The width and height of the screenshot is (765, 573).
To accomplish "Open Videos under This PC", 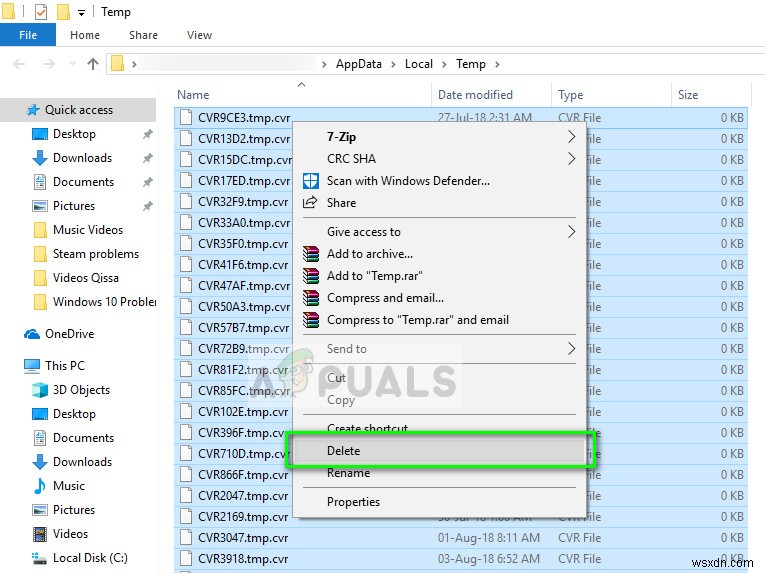I will (x=70, y=533).
